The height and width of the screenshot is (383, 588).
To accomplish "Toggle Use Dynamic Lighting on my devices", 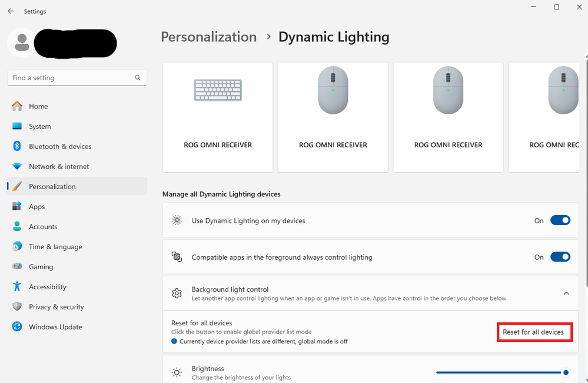I will tap(560, 220).
